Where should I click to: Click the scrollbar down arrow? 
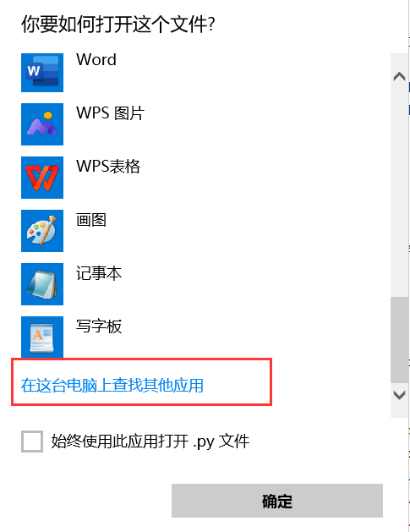[x=399, y=395]
